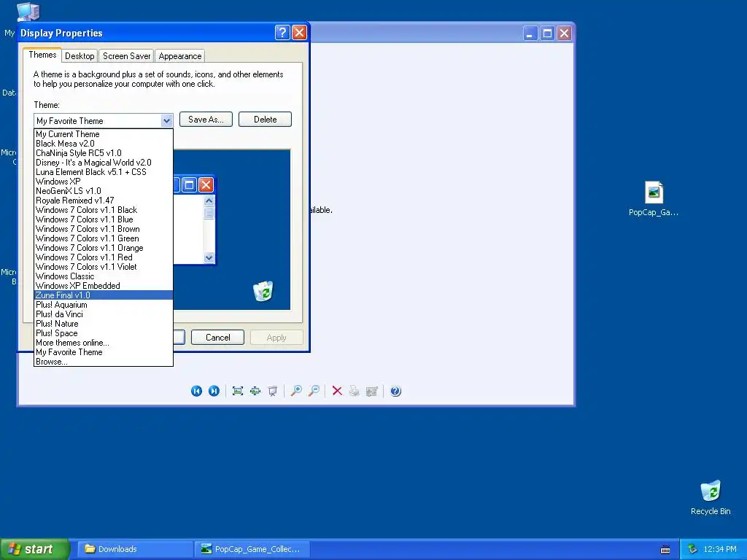Viewport: 747px width, 560px height.
Task: Click the Display Properties help question button
Action: 282,32
